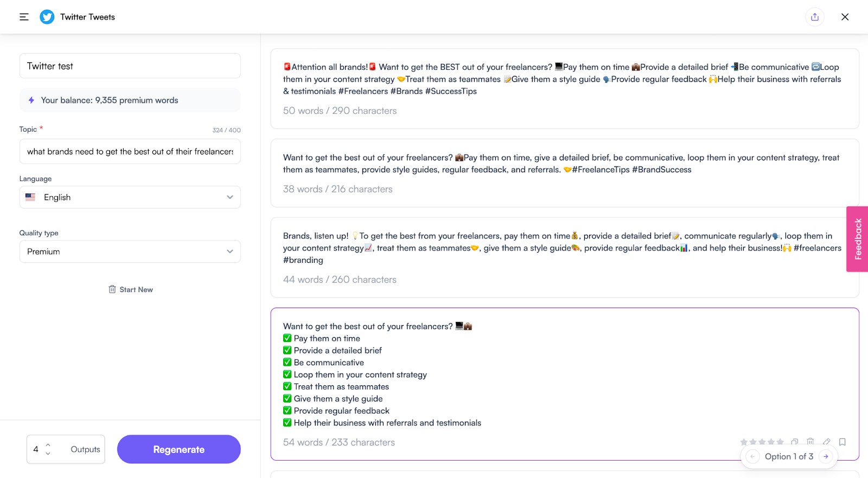
Task: Open the pink Feedback side tab
Action: click(x=857, y=239)
